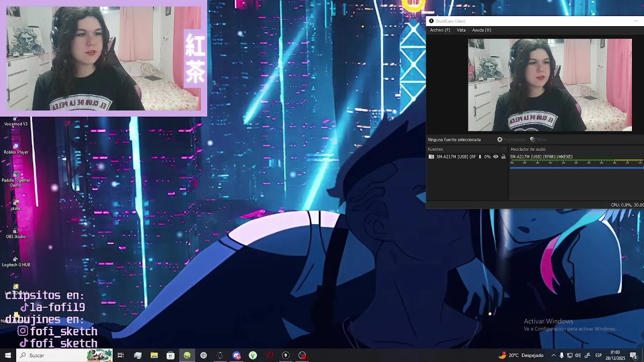This screenshot has height=362, width=644.
Task: Open the Discord icon with notification badge
Action: (236, 355)
